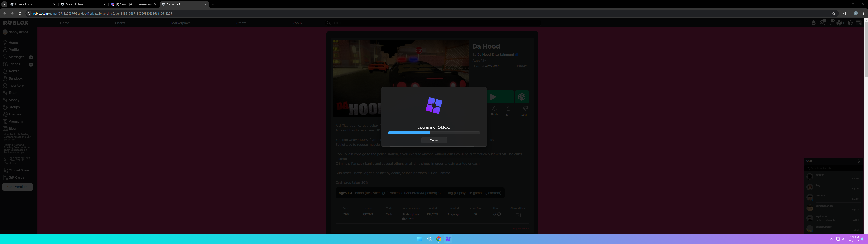Cancel the Roblox upgrade dialog
Viewport: 868px width, 244px height.
pyautogui.click(x=434, y=140)
